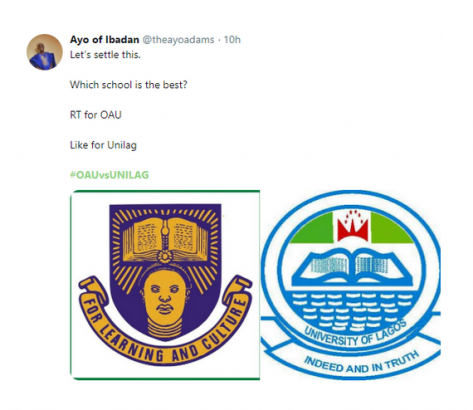
Task: Click the blue water waves in Unilag logo
Action: [x=353, y=309]
